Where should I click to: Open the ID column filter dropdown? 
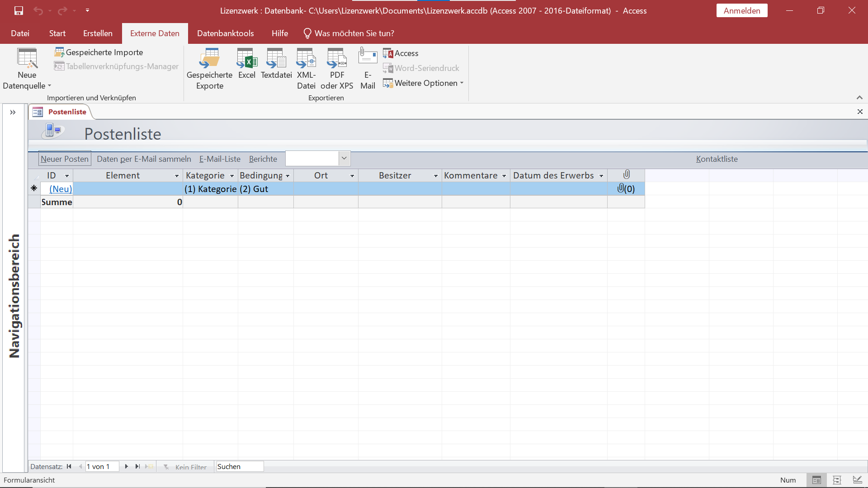coord(67,176)
